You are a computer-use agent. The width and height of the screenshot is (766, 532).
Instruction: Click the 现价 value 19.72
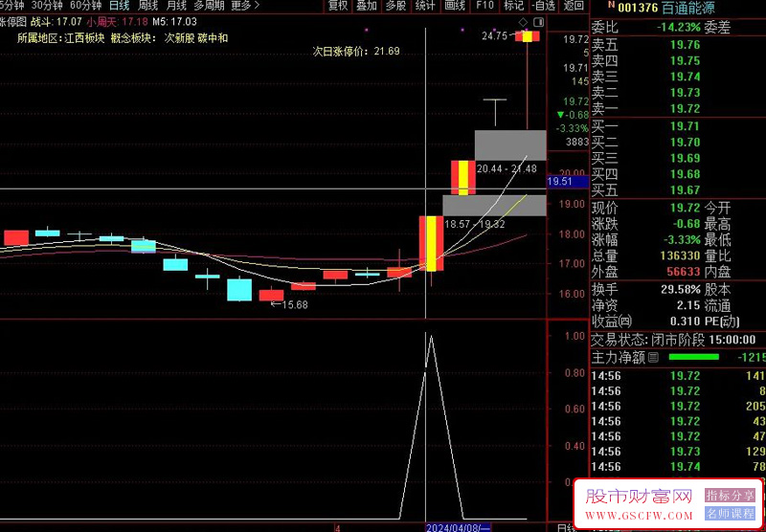point(685,208)
